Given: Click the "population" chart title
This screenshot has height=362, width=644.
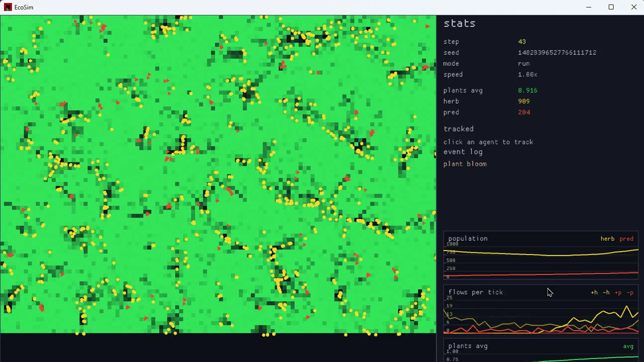Looking at the screenshot, I should pyautogui.click(x=468, y=239).
